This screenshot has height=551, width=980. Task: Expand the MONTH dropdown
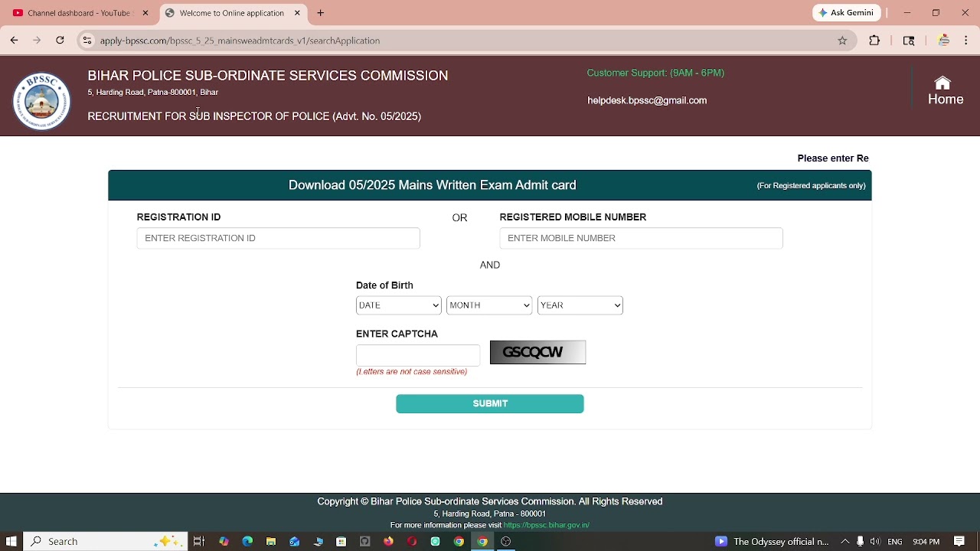pyautogui.click(x=489, y=305)
